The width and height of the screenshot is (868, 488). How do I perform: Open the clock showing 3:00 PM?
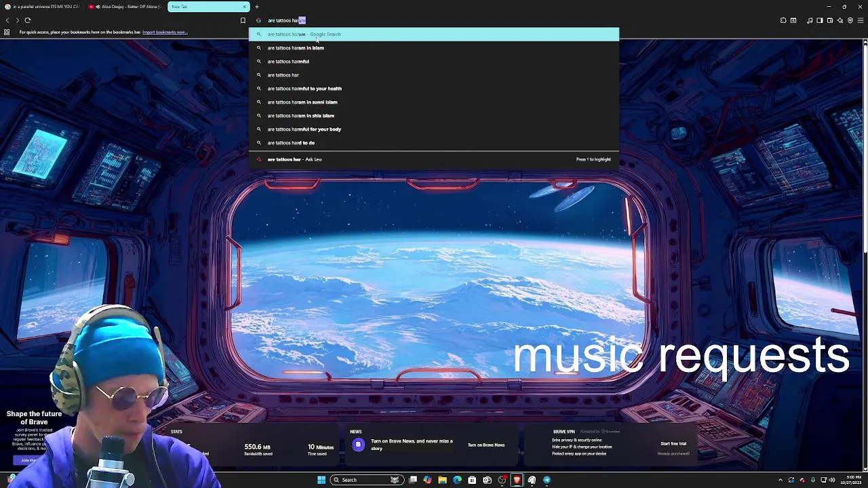tap(850, 480)
